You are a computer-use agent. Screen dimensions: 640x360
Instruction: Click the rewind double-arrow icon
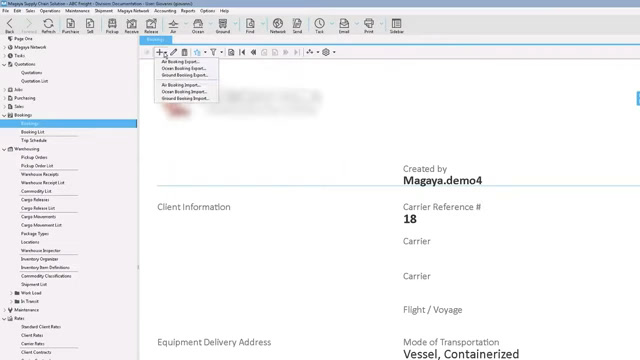tap(253, 52)
